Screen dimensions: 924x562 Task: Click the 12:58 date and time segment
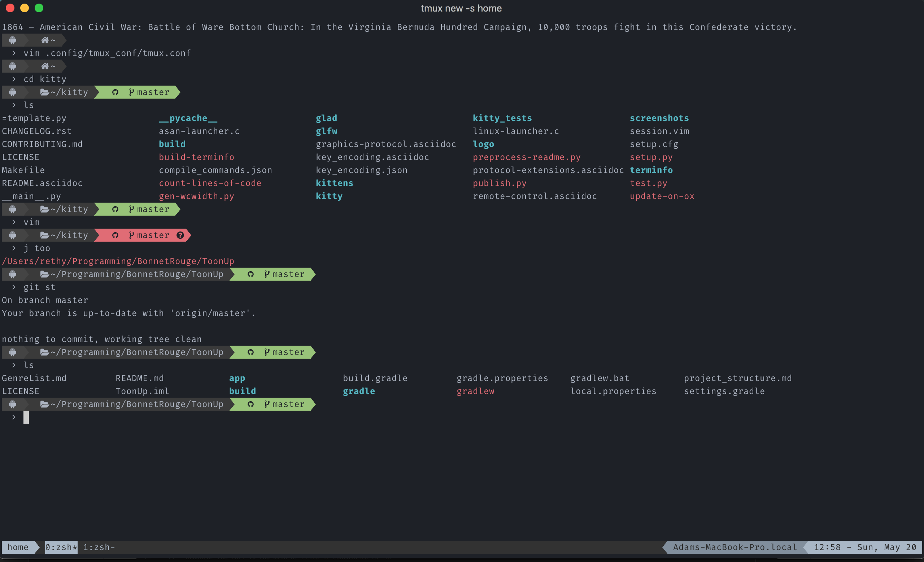864,547
